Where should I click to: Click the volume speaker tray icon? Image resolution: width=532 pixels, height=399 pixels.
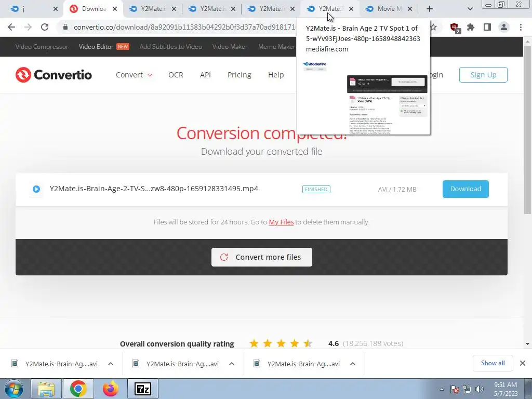[x=480, y=389]
